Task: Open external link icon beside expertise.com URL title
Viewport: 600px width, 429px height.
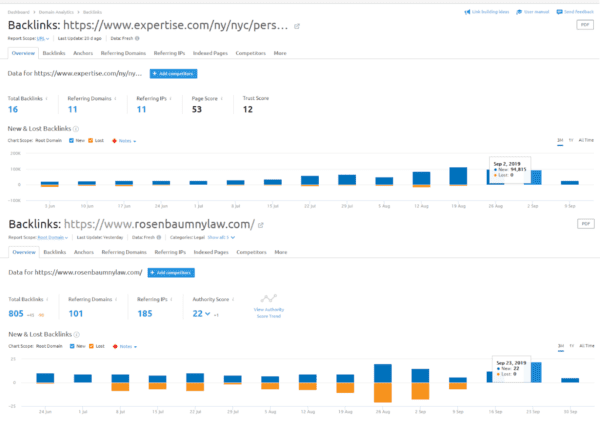Action: (297, 26)
